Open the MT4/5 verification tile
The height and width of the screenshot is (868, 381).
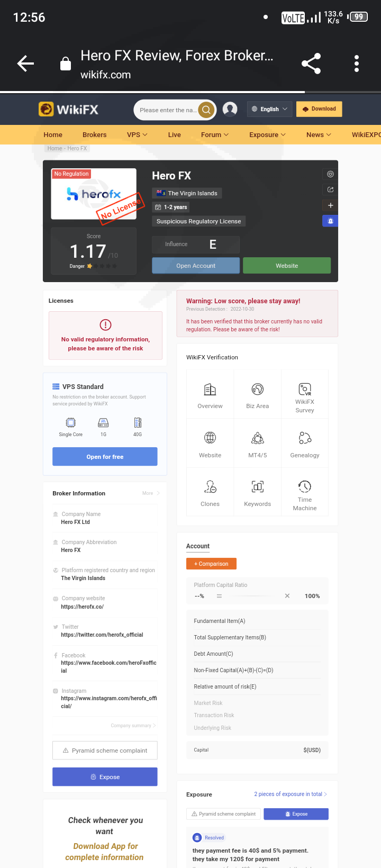point(258,444)
